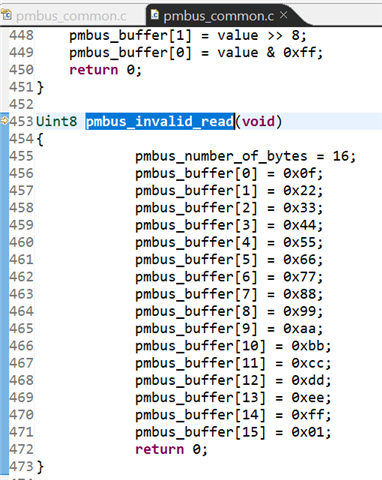Click the 'pmbus_buffer[5] = 0x66;' line
This screenshot has height=480, width=382.
(229, 260)
